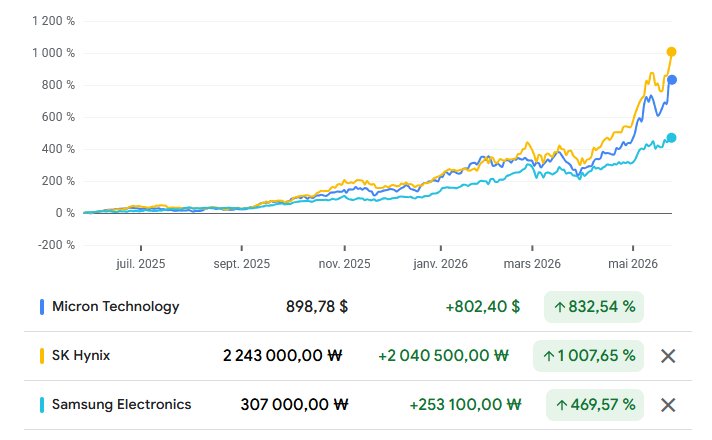Image resolution: width=712 pixels, height=440 pixels.
Task: Click the Samsung price 307 000,00 ₩
Action: click(294, 405)
